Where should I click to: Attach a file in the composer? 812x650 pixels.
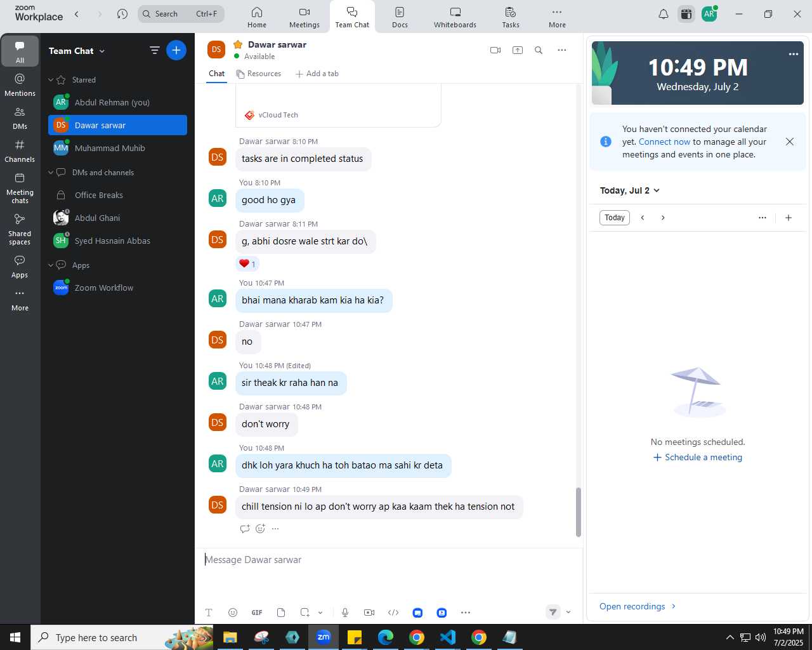click(281, 613)
